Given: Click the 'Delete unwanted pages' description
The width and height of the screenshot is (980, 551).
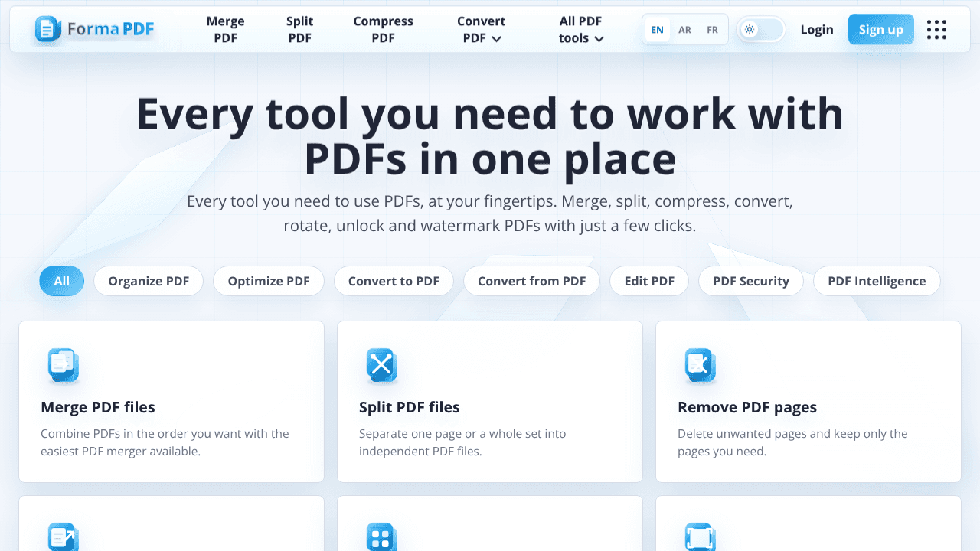Looking at the screenshot, I should click(x=792, y=442).
